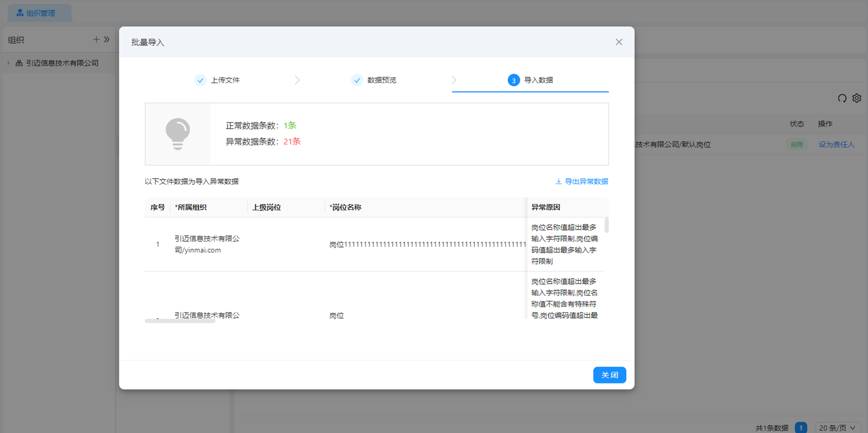868x433 pixels.
Task: Click the lightbulb icon in summary box
Action: click(x=178, y=134)
